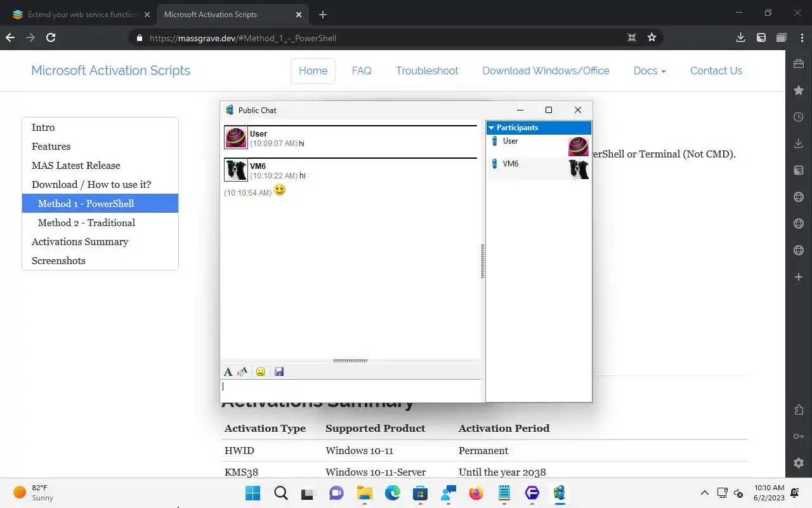Click the horizontal splitter grip above chat toolbar
Screen dimensions: 812x508
click(350, 361)
